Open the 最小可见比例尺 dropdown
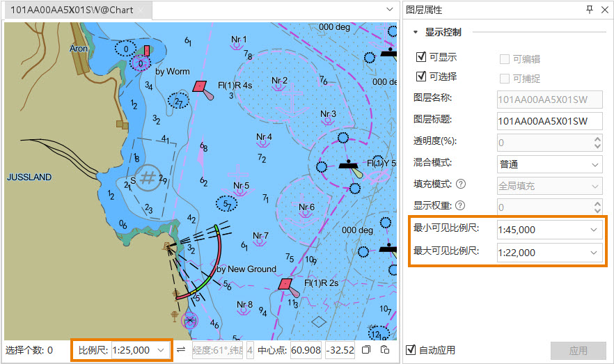The height and width of the screenshot is (364, 614). point(593,230)
